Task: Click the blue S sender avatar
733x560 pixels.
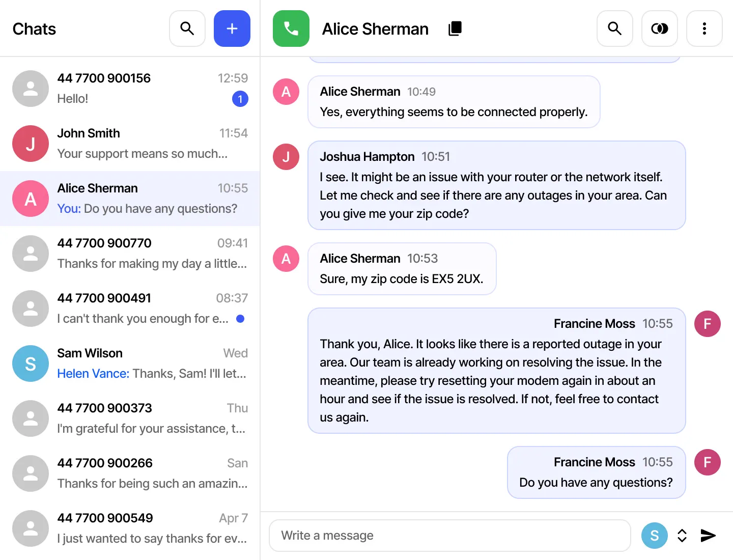Action: (x=655, y=536)
